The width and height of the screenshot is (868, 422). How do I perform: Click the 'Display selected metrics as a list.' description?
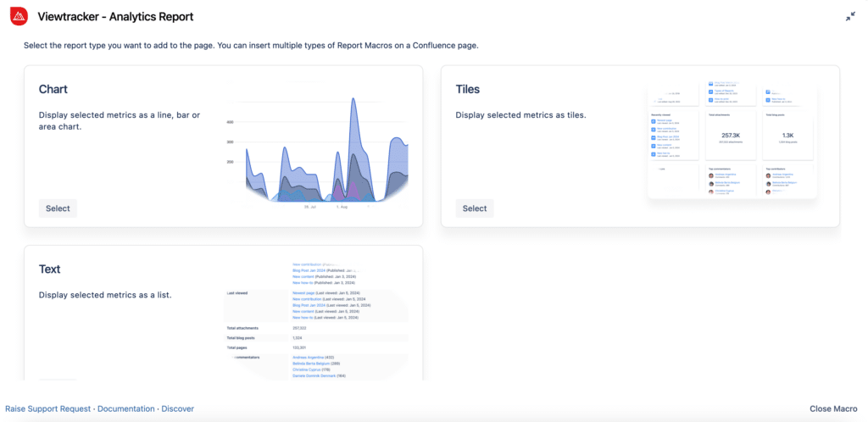105,295
